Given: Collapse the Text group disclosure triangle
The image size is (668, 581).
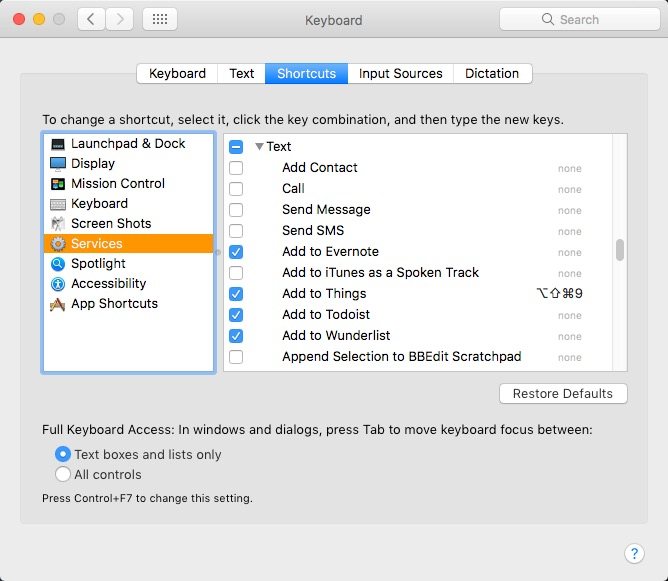Looking at the screenshot, I should (x=259, y=147).
